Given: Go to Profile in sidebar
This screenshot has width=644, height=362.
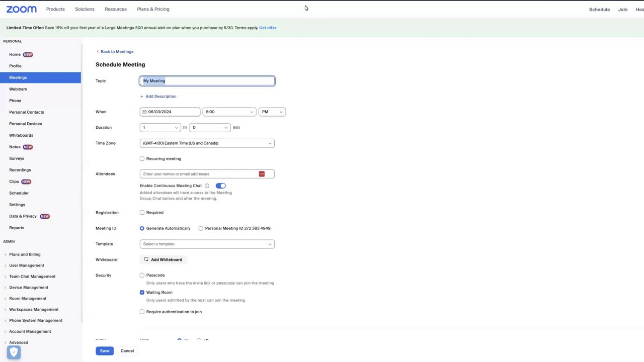Looking at the screenshot, I should (x=15, y=66).
